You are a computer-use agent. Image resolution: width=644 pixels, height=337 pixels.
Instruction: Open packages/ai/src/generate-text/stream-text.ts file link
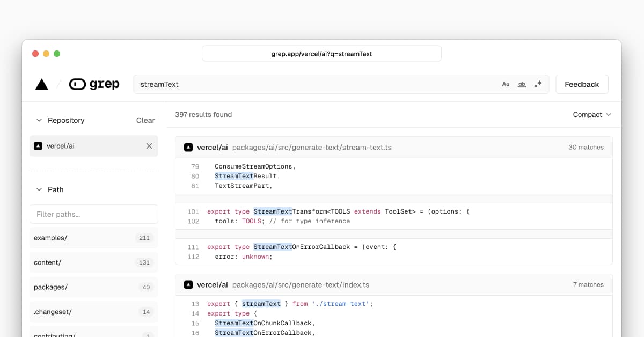pyautogui.click(x=312, y=147)
